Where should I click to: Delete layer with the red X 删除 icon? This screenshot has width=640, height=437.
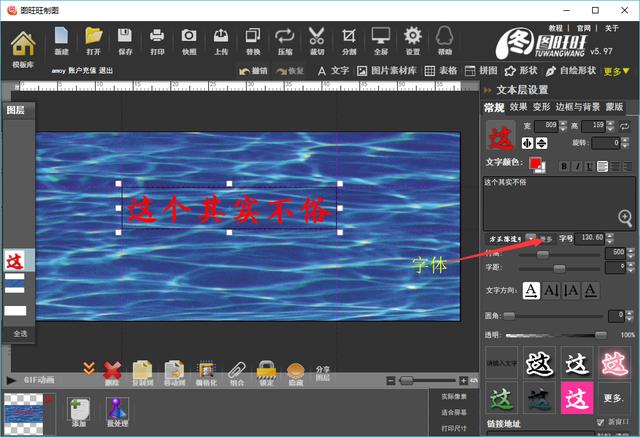tap(113, 371)
